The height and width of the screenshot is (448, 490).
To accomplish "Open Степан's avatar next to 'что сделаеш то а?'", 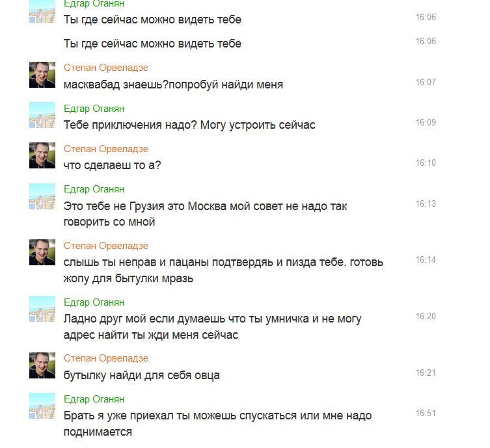I will 42,155.
